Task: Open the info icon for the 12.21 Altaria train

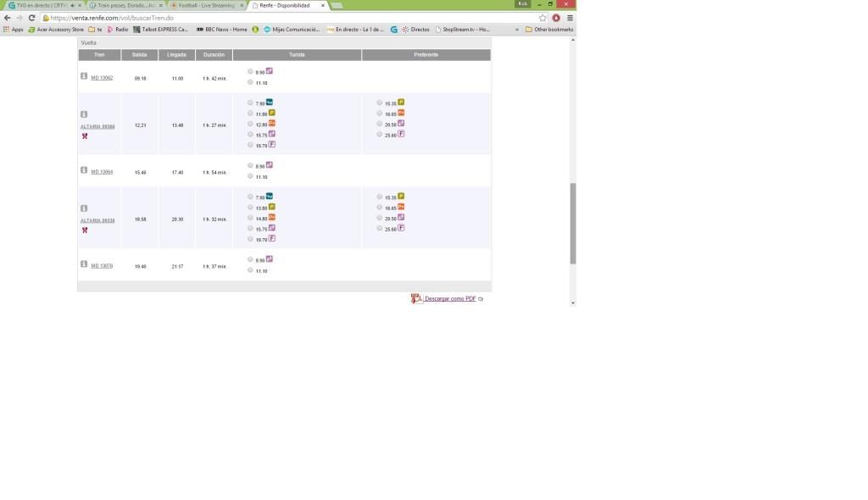Action: tap(84, 114)
